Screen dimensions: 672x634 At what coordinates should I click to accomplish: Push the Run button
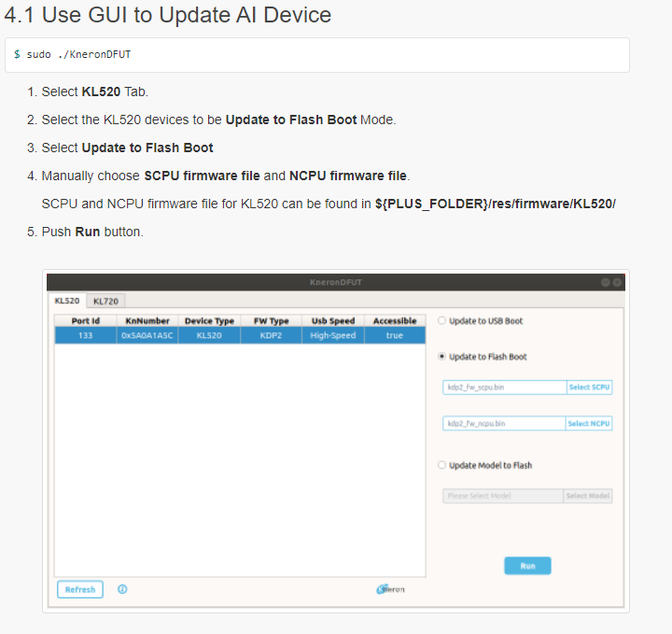pyautogui.click(x=527, y=566)
